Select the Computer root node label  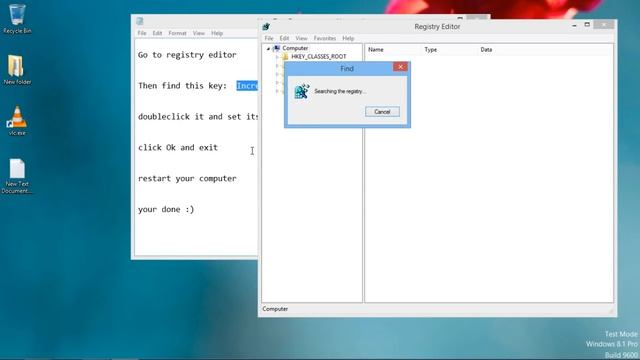[295, 48]
